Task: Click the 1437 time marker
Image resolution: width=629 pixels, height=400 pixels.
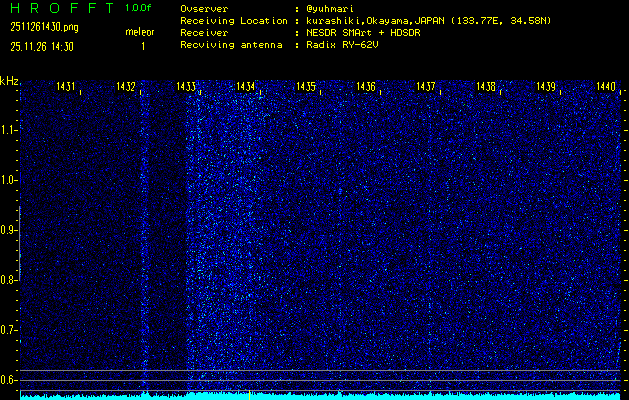Action: coord(426,88)
